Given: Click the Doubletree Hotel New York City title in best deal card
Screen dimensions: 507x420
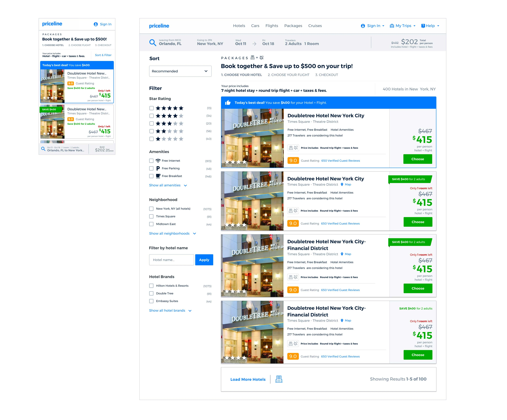Looking at the screenshot, I should pos(326,116).
